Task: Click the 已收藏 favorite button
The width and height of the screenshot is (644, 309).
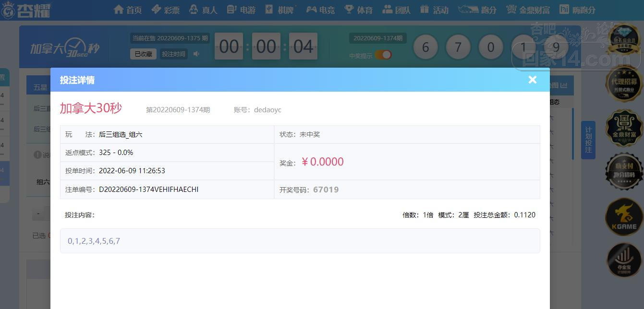Action: 143,54
